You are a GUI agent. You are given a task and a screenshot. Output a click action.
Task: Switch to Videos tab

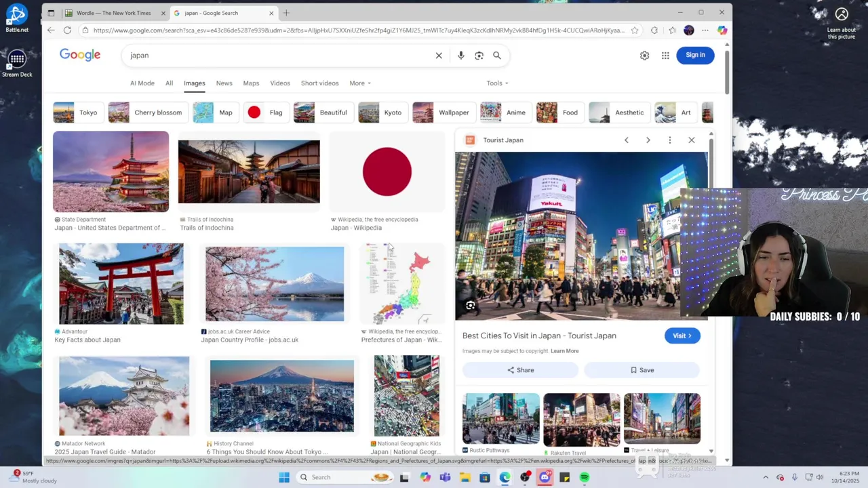coord(280,83)
